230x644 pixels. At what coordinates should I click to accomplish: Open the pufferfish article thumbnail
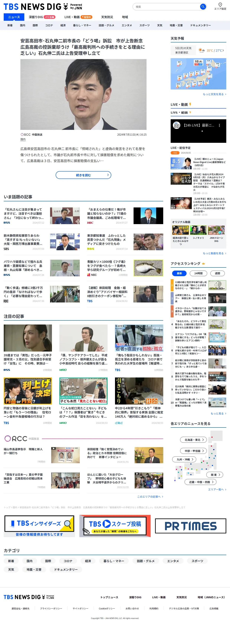[148, 268]
